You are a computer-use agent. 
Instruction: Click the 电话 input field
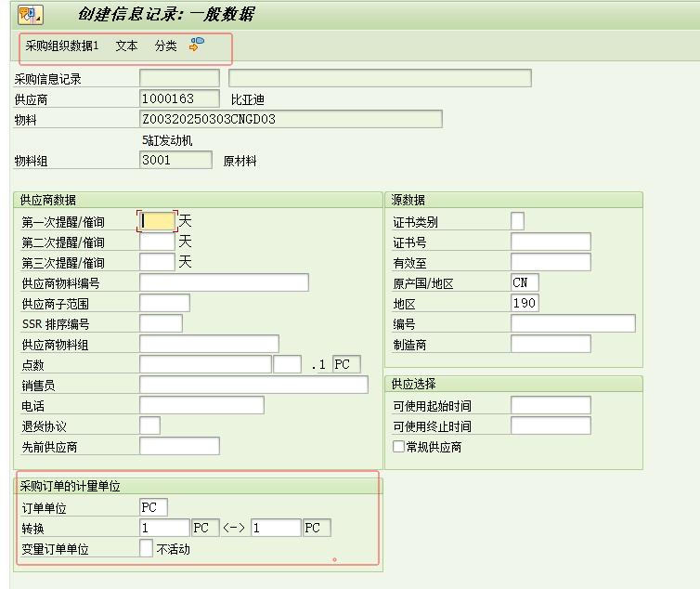point(201,405)
